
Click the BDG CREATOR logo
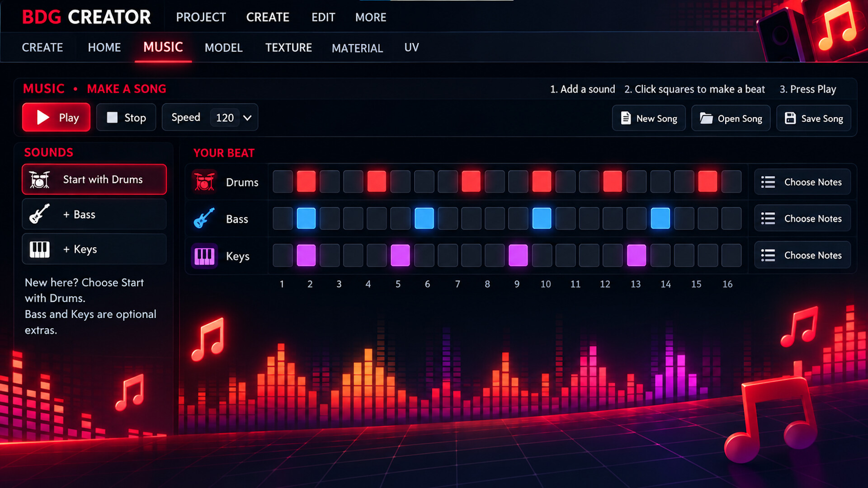(86, 17)
